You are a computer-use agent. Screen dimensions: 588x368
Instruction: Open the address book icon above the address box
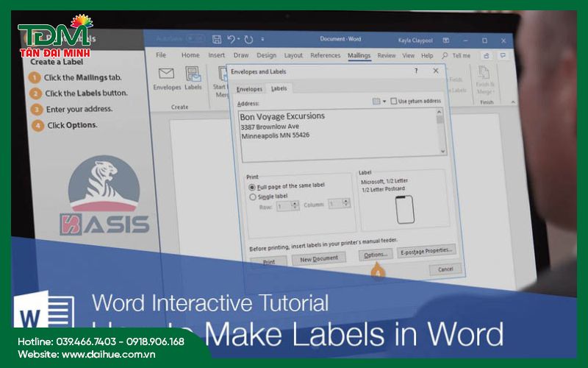click(x=376, y=101)
